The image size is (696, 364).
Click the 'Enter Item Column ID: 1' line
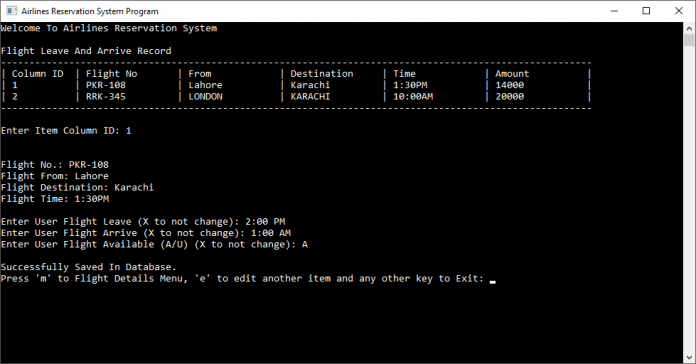click(66, 131)
